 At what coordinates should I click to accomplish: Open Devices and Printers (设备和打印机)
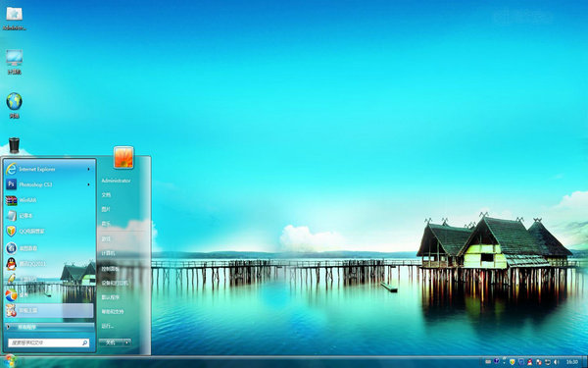(115, 283)
